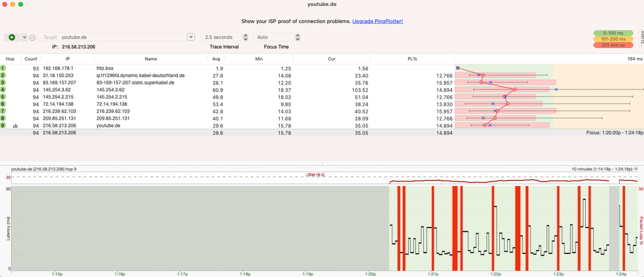Click the Avg value 60.9 for hop 4

218,90
